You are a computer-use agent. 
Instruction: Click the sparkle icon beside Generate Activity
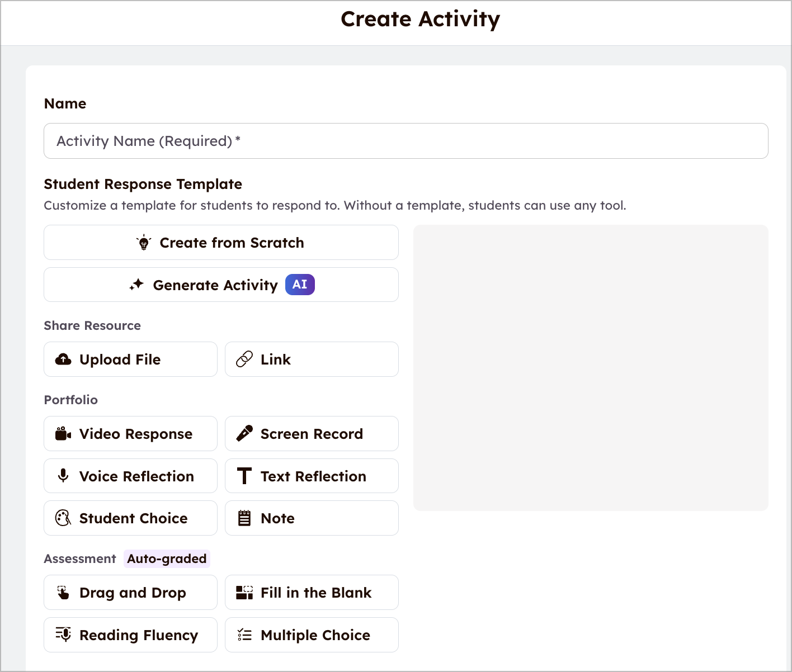(136, 285)
